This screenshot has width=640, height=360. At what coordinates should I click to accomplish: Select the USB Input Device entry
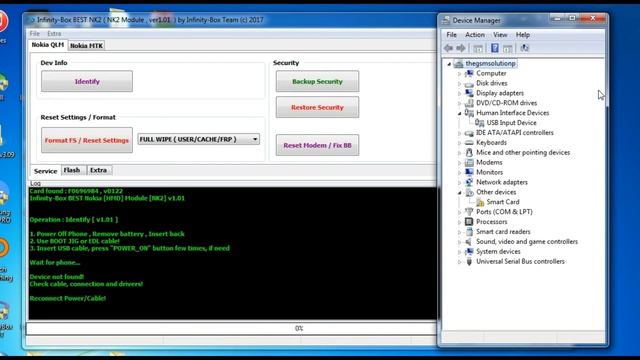[x=511, y=122]
